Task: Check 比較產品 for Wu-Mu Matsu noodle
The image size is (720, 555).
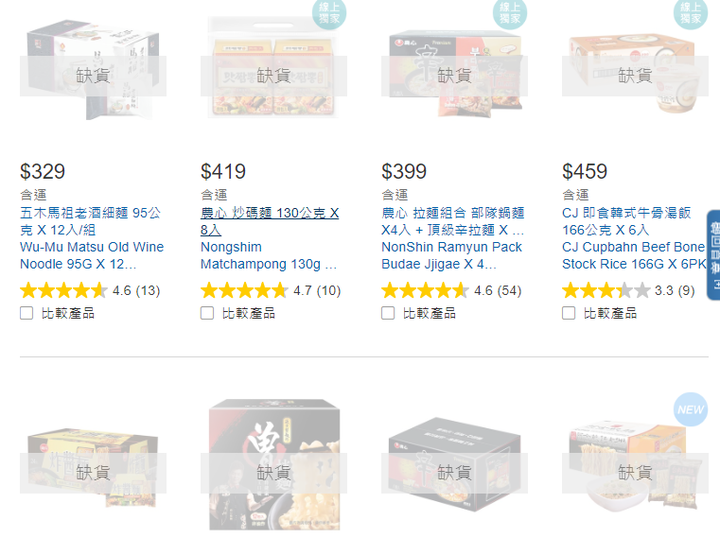Action: [x=27, y=314]
